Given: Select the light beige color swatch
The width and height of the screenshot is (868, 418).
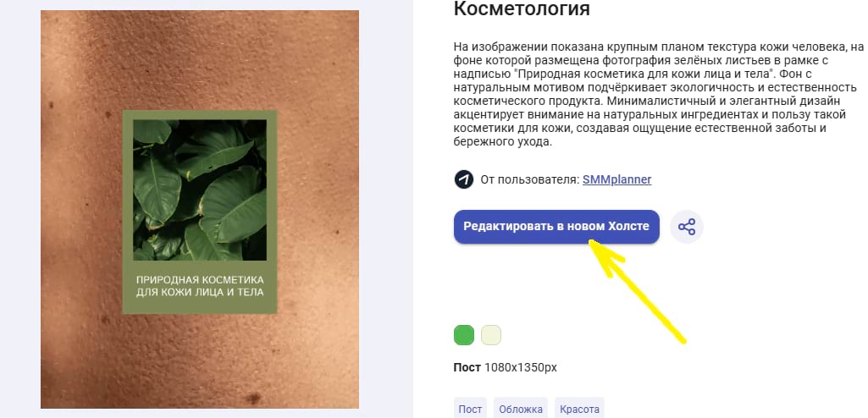Looking at the screenshot, I should pyautogui.click(x=491, y=335).
